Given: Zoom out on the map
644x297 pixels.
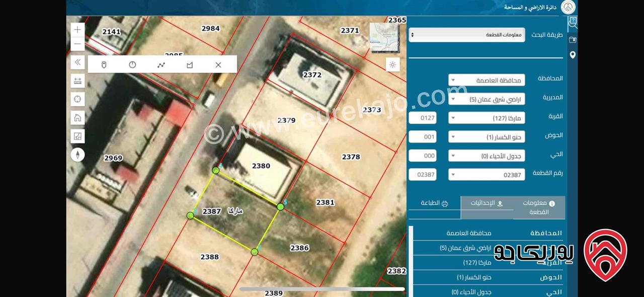Looking at the screenshot, I should [x=77, y=44].
